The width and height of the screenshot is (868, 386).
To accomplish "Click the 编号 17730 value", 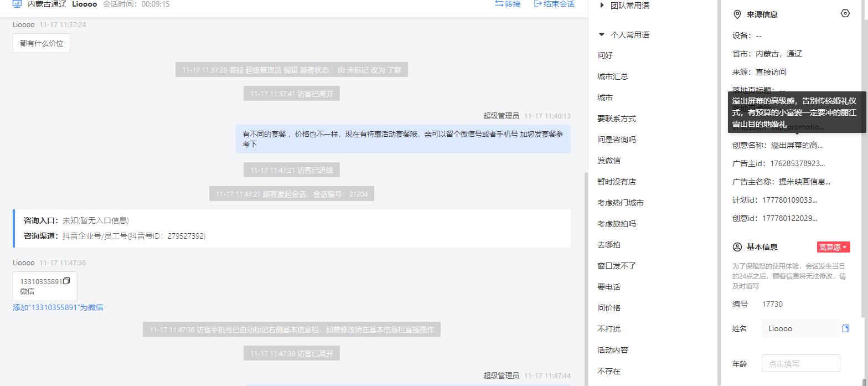I will click(772, 304).
